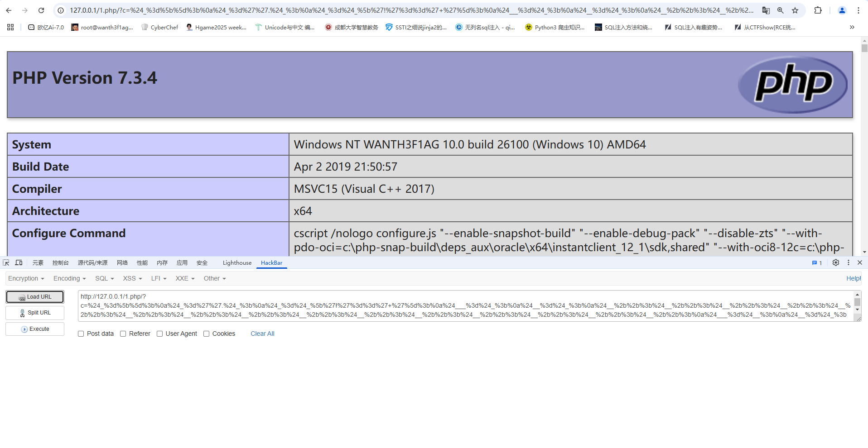The width and height of the screenshot is (868, 448).
Task: Click the browser reload page icon
Action: click(41, 10)
